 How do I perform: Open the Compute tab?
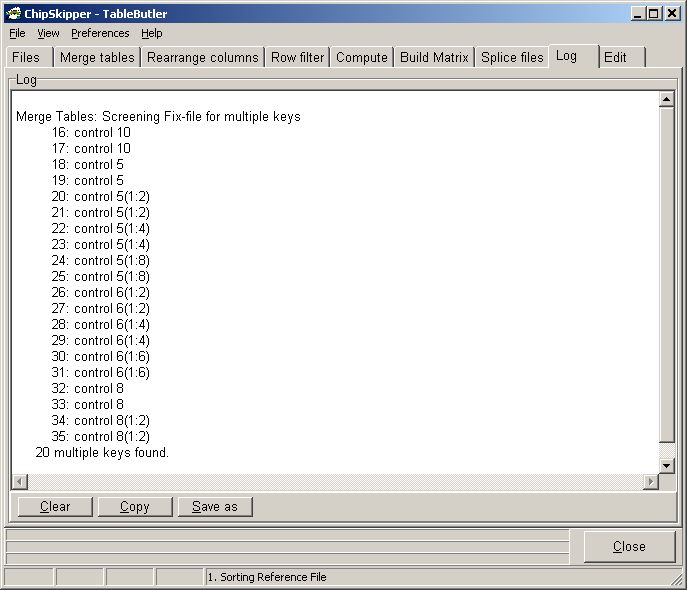pos(361,57)
